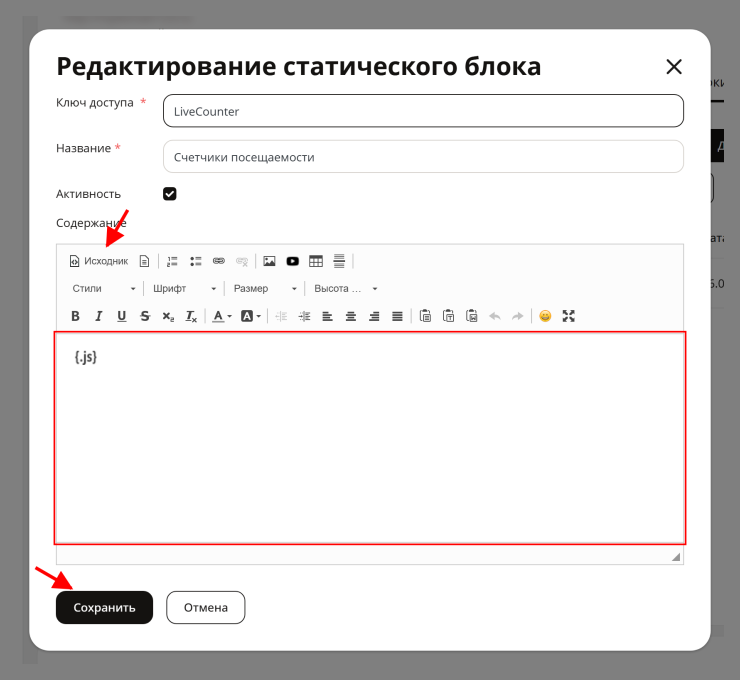The width and height of the screenshot is (740, 680).
Task: Uncheck the Активность checkbox
Action: tap(170, 194)
